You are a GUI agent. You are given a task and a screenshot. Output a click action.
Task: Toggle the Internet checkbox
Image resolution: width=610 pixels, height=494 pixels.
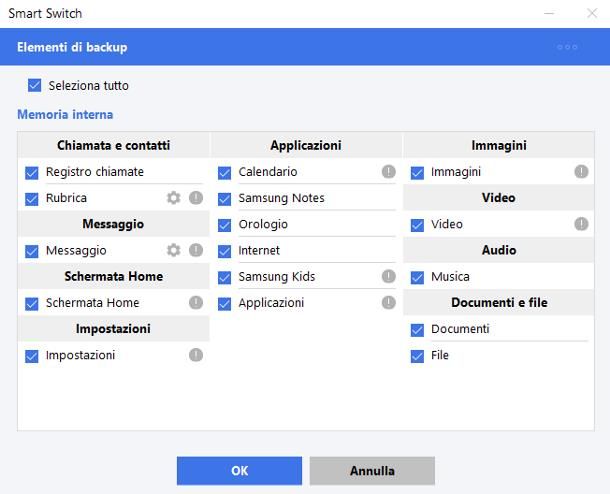click(224, 252)
